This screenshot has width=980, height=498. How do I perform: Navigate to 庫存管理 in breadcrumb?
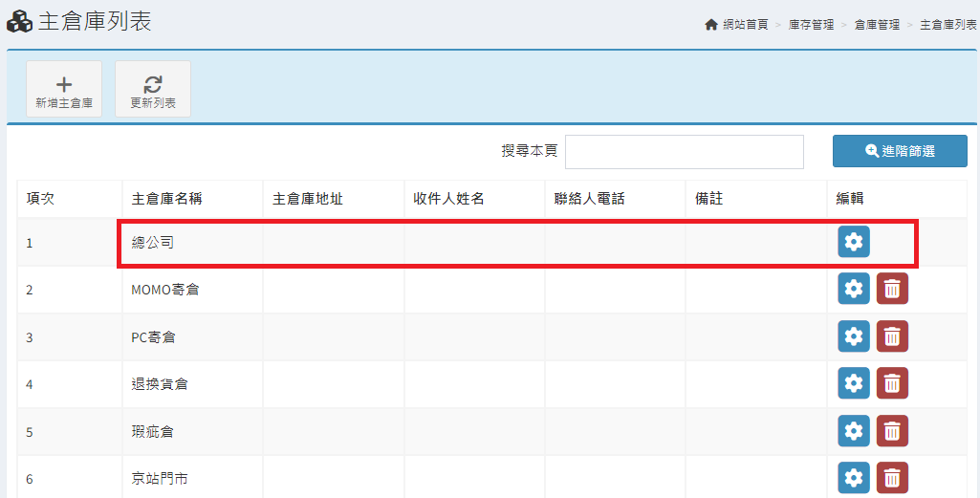point(811,25)
